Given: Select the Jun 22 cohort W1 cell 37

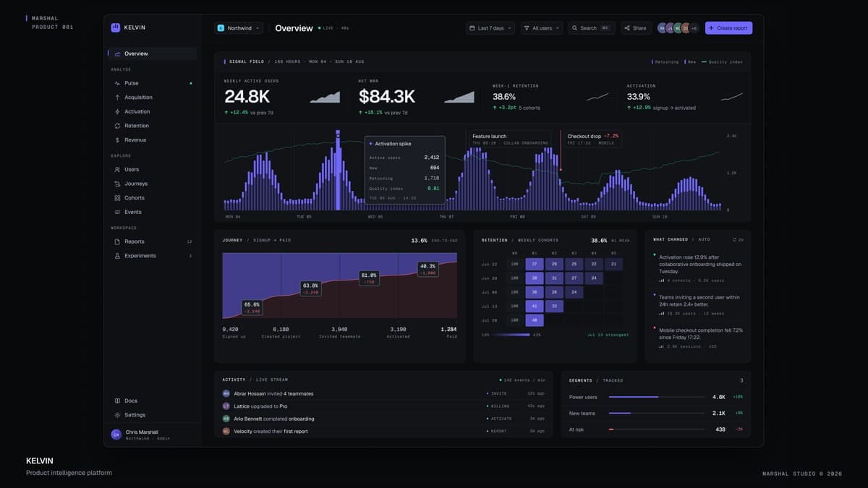Looking at the screenshot, I should tap(535, 264).
